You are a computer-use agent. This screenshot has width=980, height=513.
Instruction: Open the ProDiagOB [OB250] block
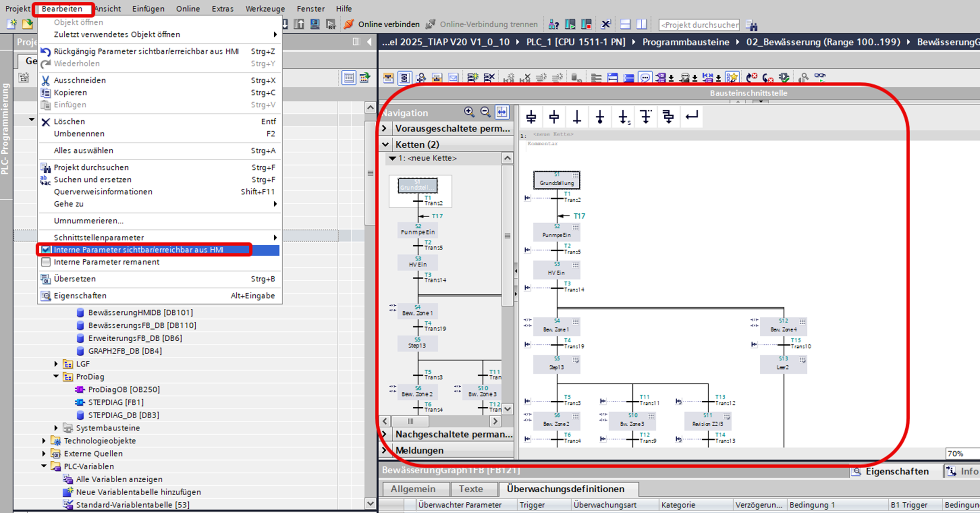(x=124, y=389)
